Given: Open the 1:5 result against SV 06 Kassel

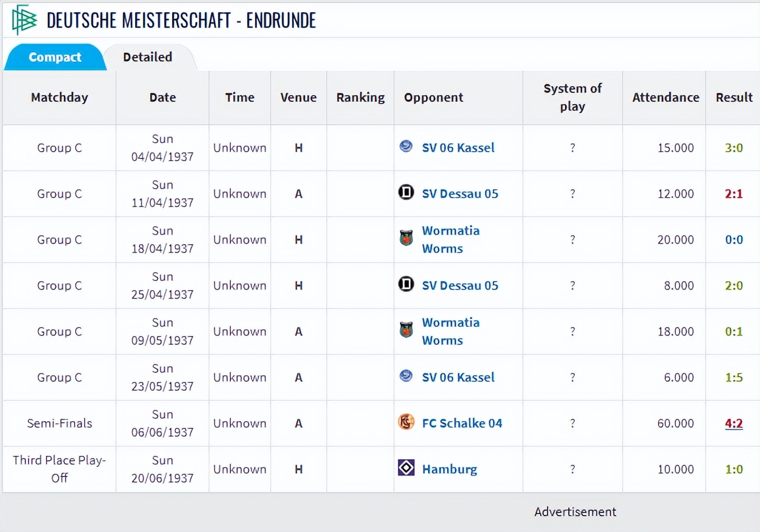Looking at the screenshot, I should point(734,377).
